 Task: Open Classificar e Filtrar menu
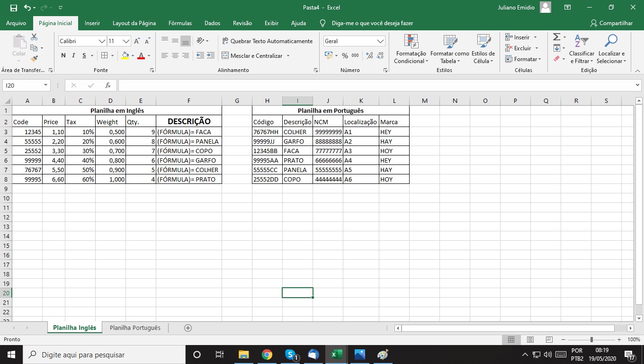point(581,49)
